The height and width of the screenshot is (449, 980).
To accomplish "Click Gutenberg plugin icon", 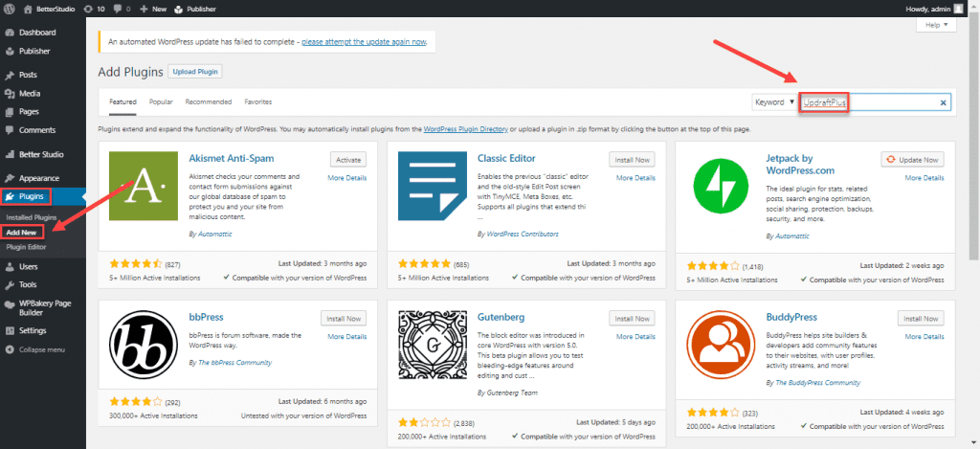I will [432, 346].
